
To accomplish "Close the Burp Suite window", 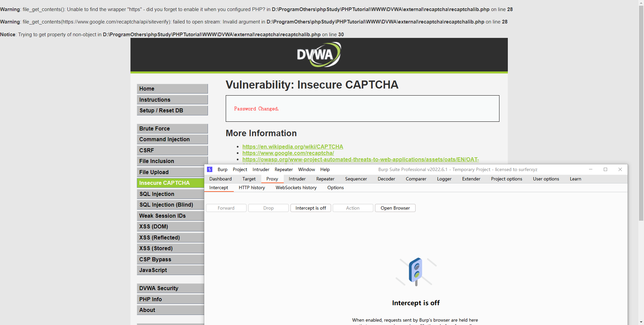I will click(x=620, y=169).
